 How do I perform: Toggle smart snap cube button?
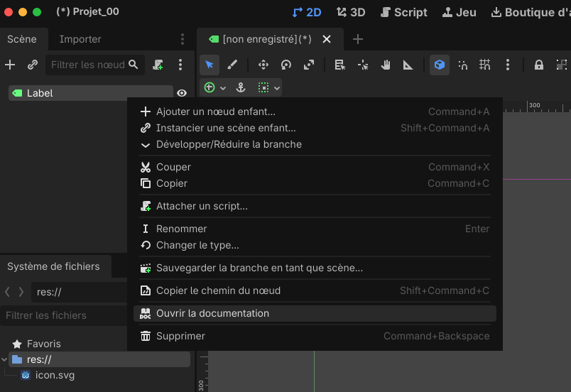point(440,65)
